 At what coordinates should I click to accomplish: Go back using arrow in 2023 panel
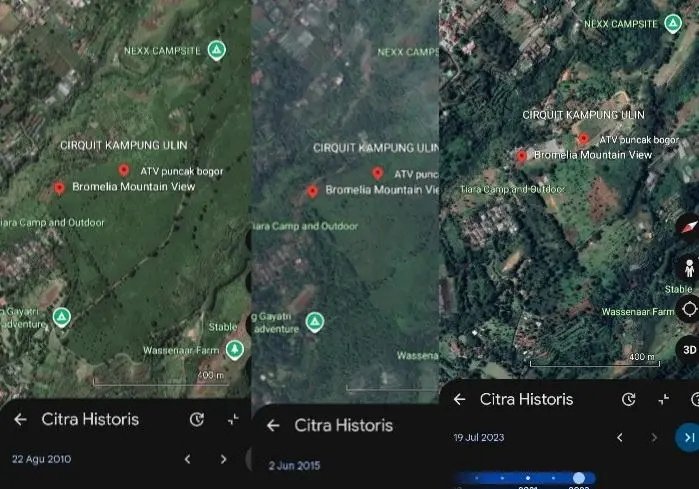click(x=460, y=399)
